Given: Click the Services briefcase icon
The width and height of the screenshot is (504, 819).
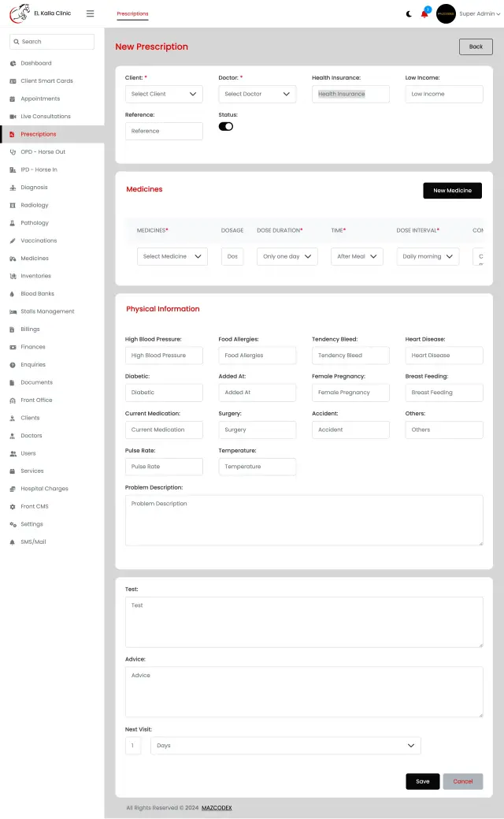Looking at the screenshot, I should pyautogui.click(x=13, y=471).
